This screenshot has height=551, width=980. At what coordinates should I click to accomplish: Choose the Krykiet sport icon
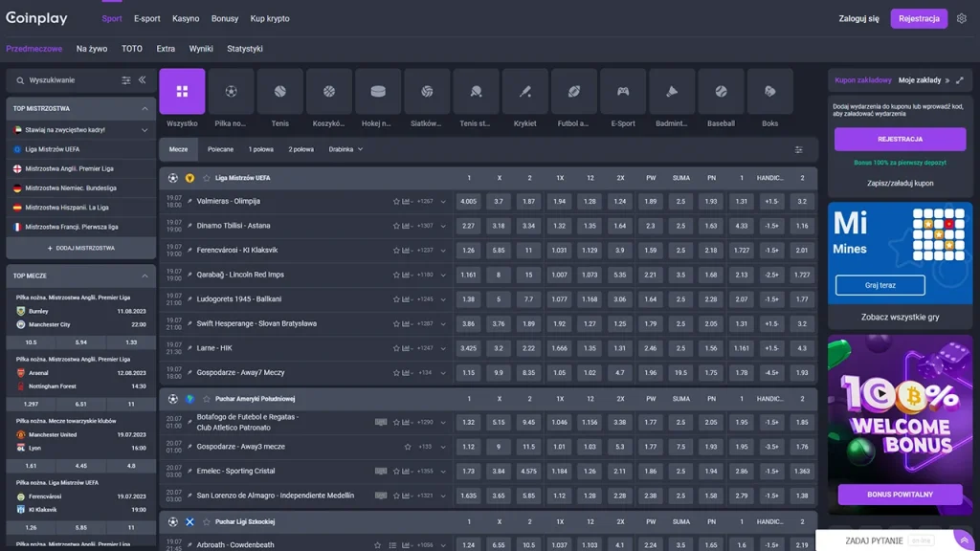525,91
